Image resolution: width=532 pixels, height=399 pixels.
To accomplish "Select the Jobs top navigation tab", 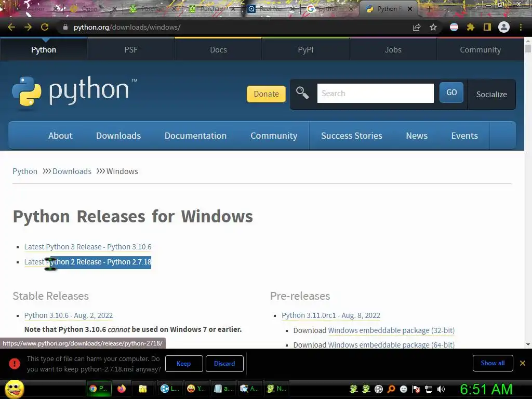I will tap(393, 49).
